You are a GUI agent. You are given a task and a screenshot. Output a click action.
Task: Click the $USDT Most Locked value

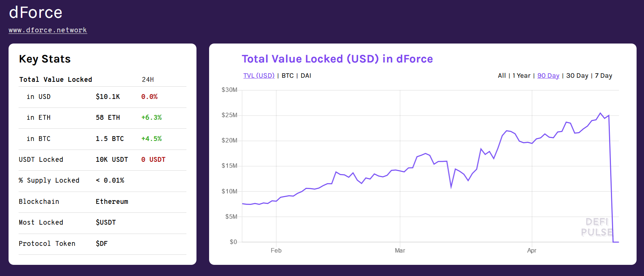pos(105,222)
